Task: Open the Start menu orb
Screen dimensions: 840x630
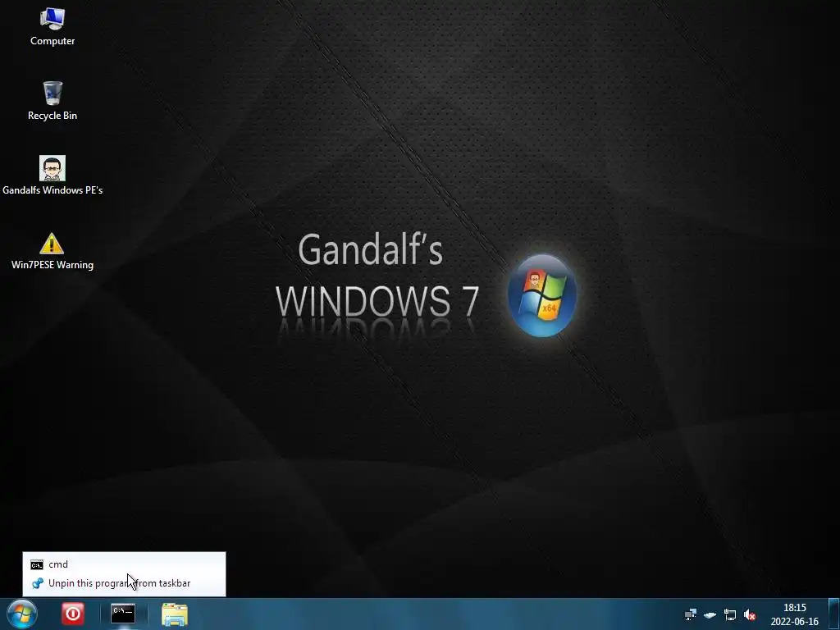Action: click(21, 614)
